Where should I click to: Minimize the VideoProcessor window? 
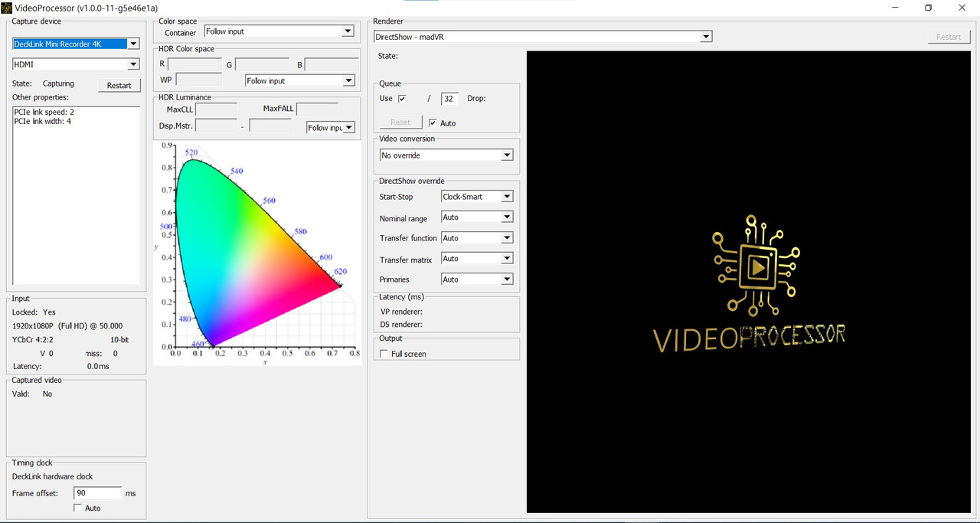894,8
